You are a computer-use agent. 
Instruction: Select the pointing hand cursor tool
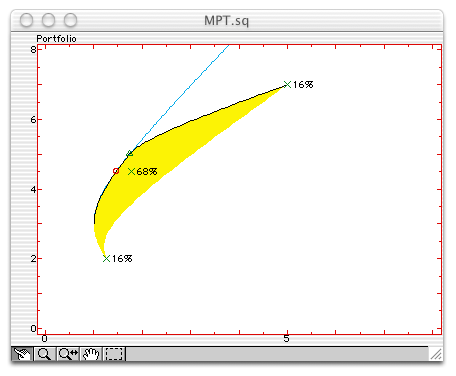[22, 354]
